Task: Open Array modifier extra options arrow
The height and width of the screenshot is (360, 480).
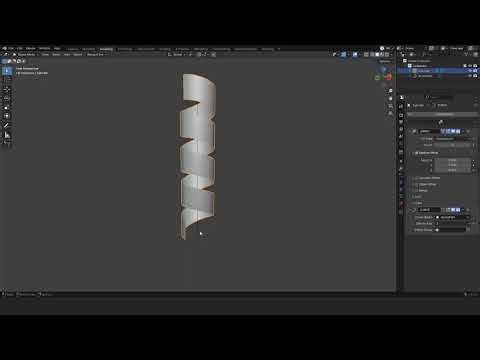Action: tap(463, 131)
